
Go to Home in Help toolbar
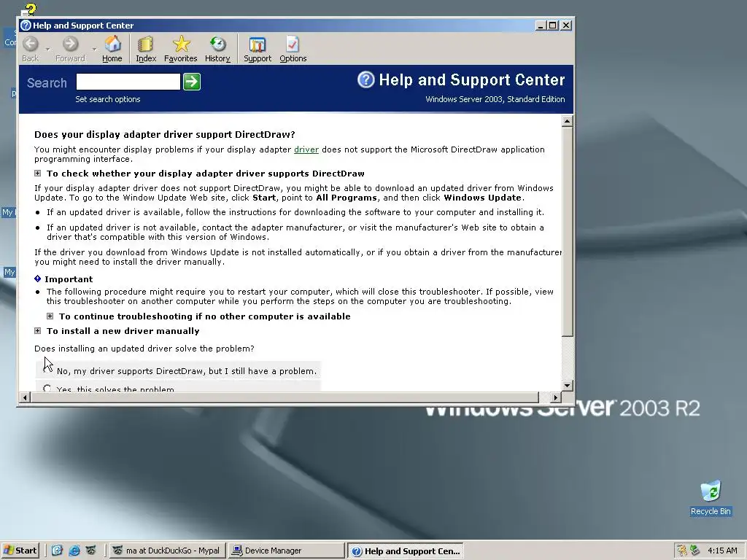(x=112, y=49)
